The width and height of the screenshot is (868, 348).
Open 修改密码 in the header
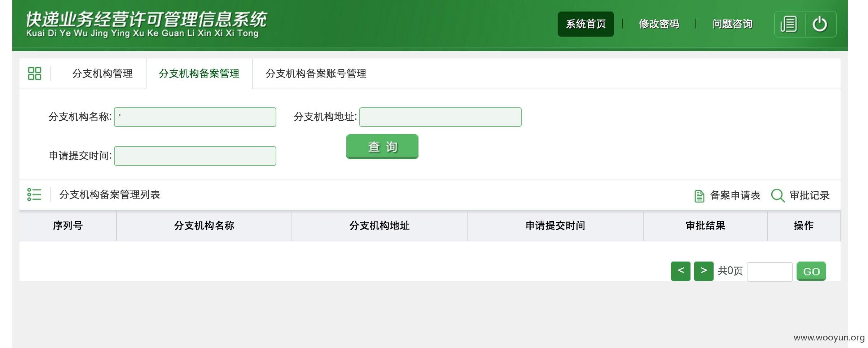click(659, 24)
